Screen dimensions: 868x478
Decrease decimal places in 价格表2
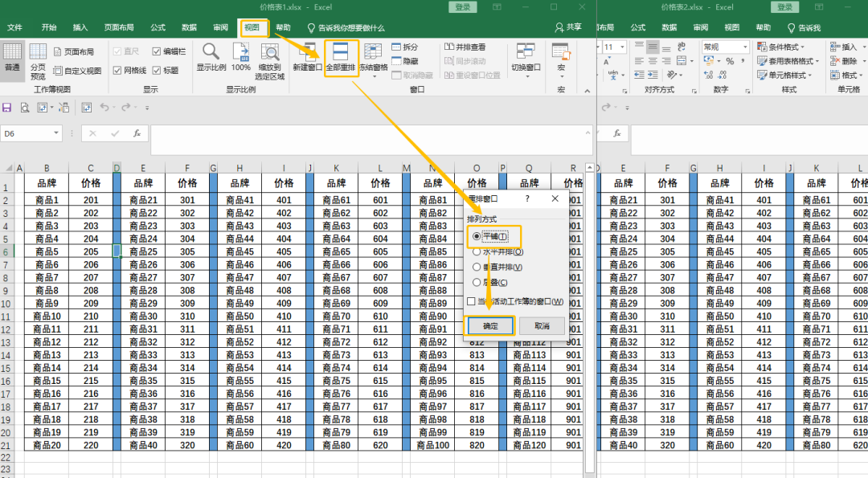pos(723,75)
